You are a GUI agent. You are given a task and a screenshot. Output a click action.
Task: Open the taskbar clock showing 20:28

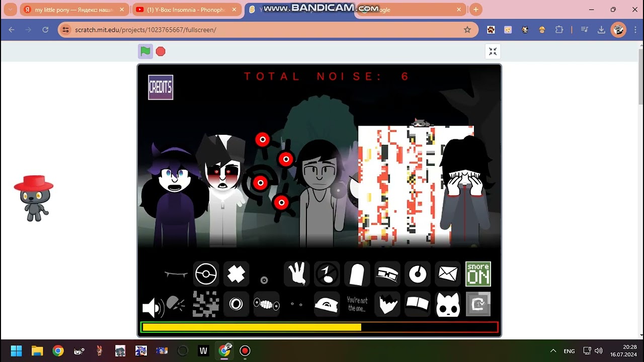[623, 350]
